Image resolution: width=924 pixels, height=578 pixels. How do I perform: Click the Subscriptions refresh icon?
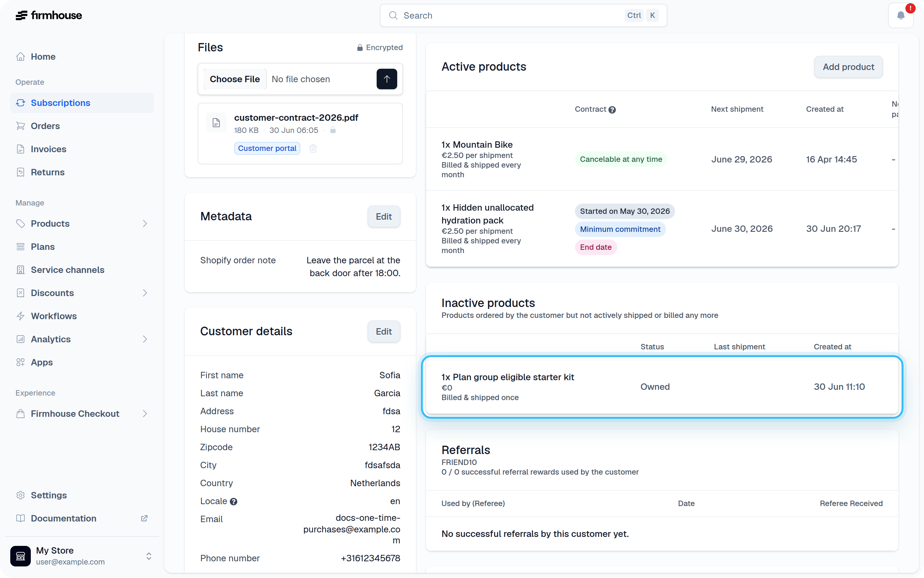pos(21,103)
